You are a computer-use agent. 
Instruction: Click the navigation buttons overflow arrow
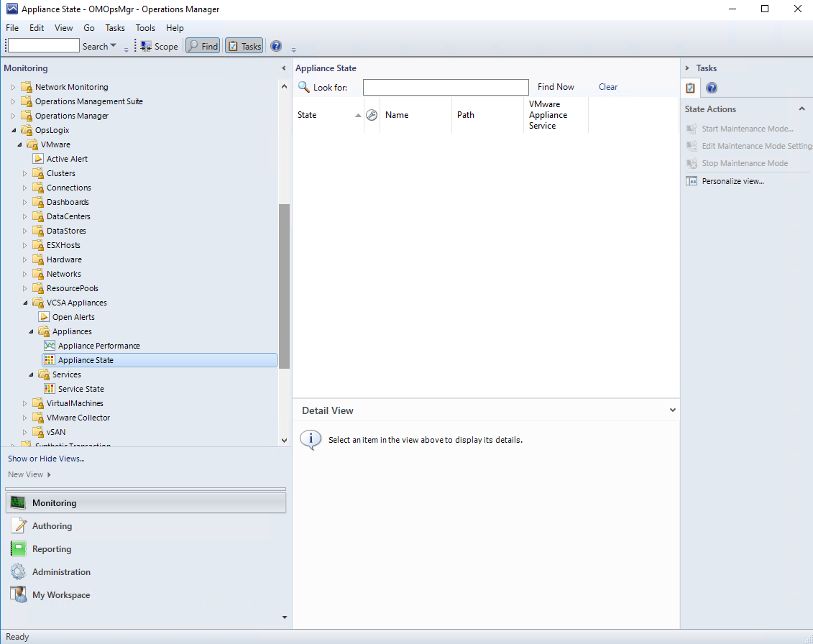(284, 617)
